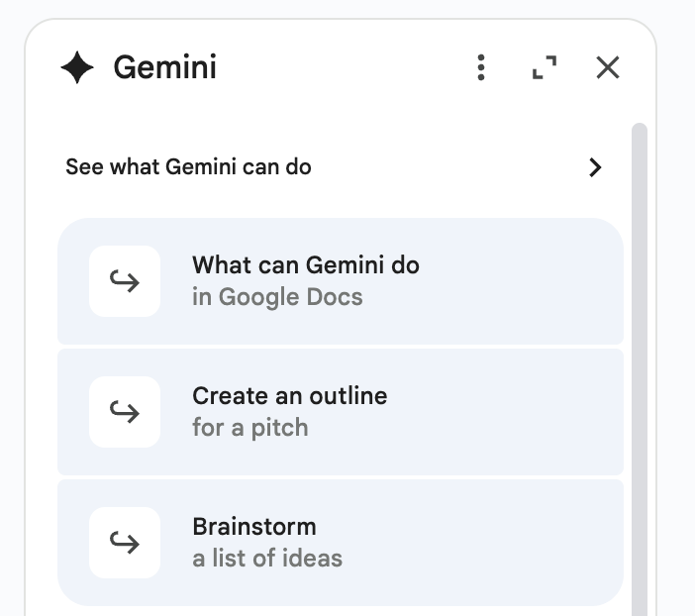Click the 'Create an outline' heading text
Image resolution: width=695 pixels, height=616 pixels.
pyautogui.click(x=289, y=396)
